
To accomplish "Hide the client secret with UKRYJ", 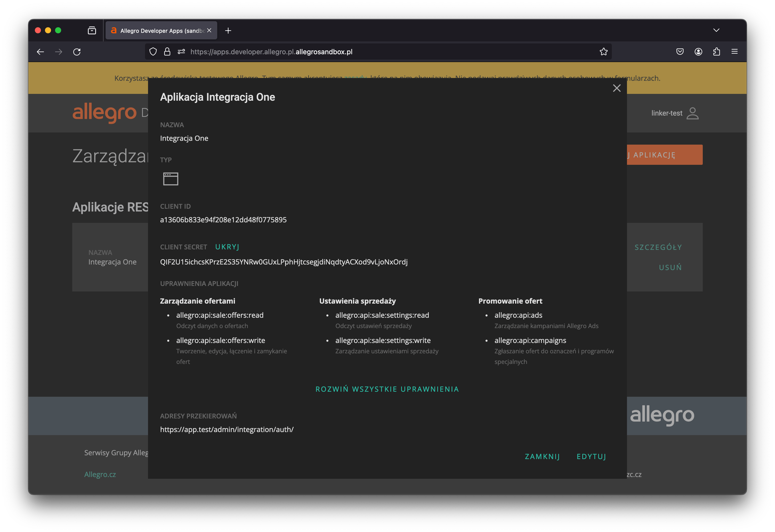I will pos(227,247).
